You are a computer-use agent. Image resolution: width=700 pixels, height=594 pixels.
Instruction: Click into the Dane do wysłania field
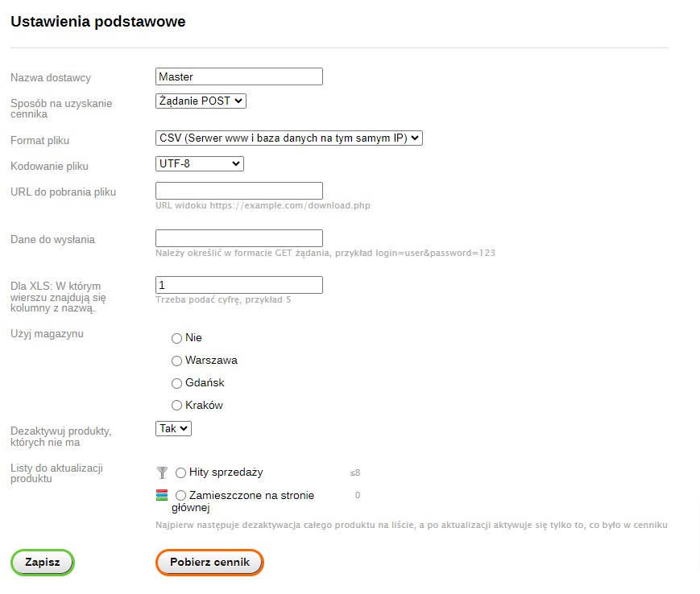click(x=238, y=238)
